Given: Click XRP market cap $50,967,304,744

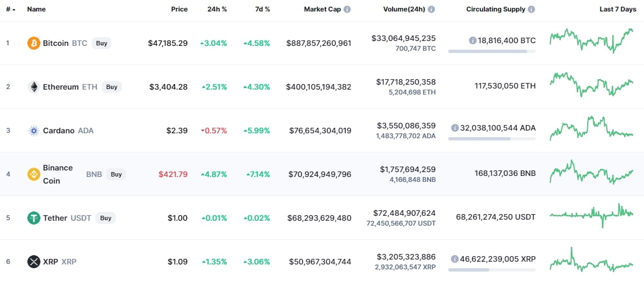Looking at the screenshot, I should 320,262.
